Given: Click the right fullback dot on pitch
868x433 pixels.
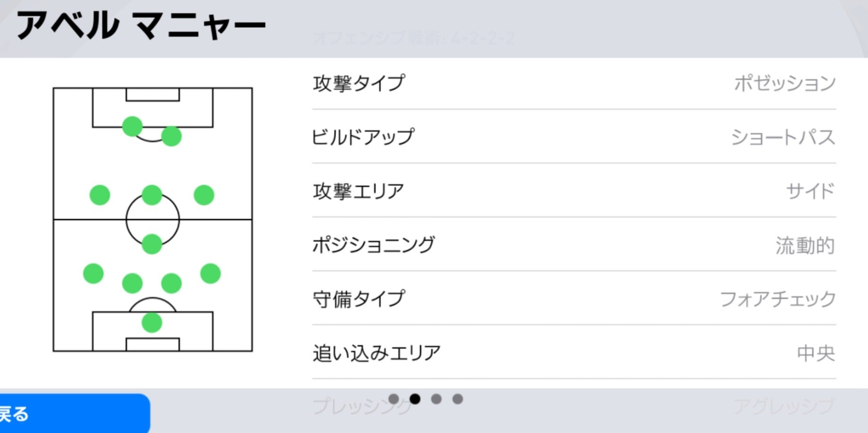Looking at the screenshot, I should pyautogui.click(x=211, y=274).
